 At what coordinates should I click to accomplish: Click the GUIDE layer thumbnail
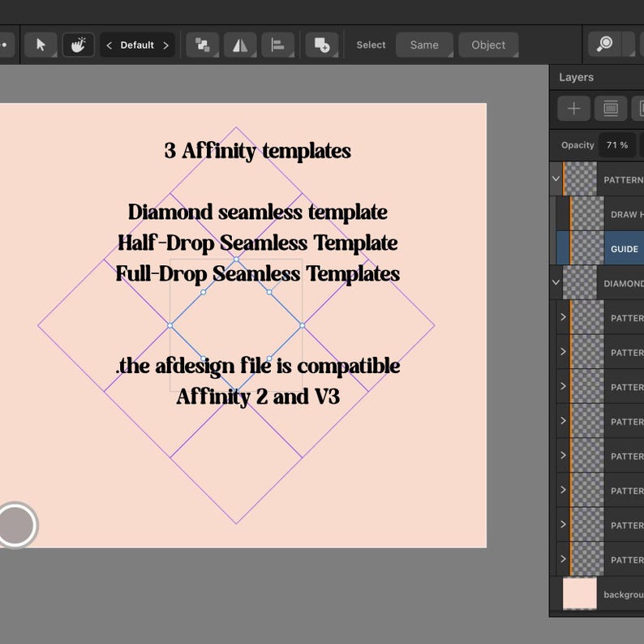click(587, 248)
